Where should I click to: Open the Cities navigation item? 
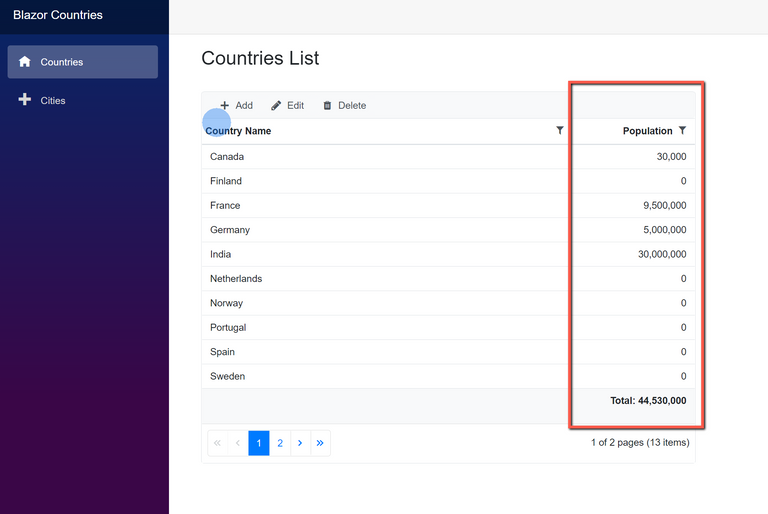[x=53, y=101]
